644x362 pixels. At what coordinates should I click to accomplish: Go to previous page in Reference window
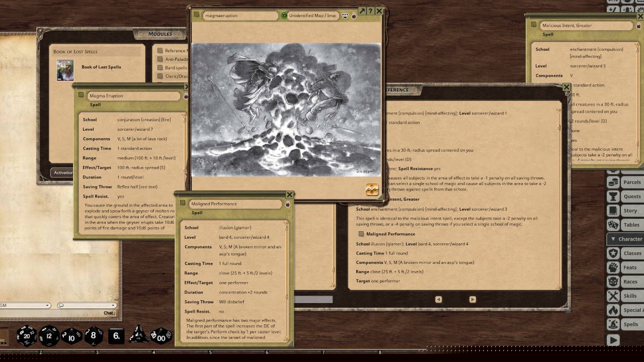[438, 299]
